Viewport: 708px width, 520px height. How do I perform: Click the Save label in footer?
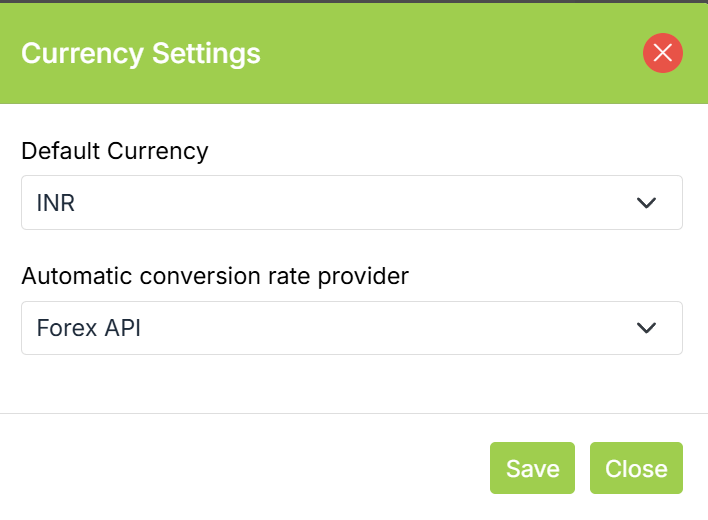click(532, 468)
